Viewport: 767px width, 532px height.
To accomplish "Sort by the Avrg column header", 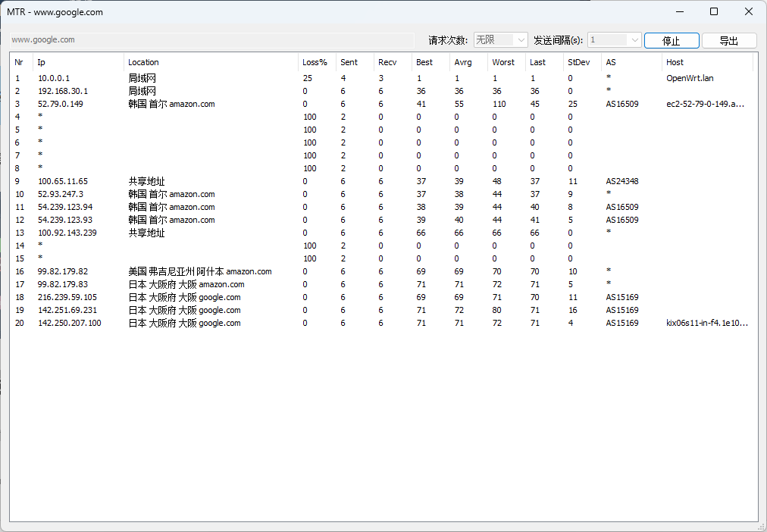I will click(462, 62).
